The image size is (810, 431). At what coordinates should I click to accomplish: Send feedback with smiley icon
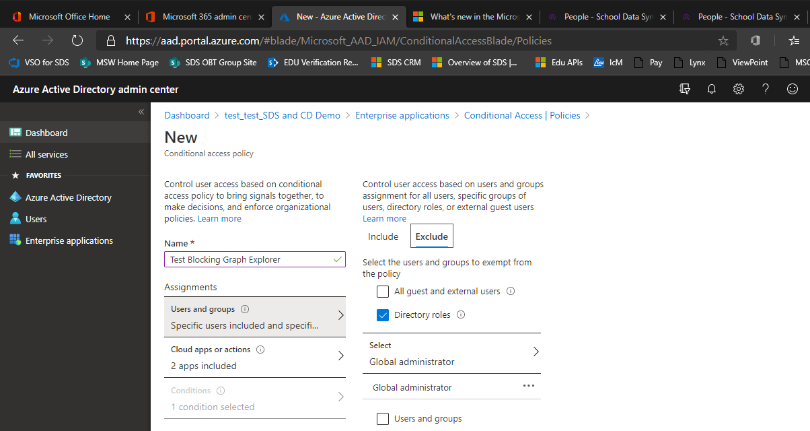792,89
